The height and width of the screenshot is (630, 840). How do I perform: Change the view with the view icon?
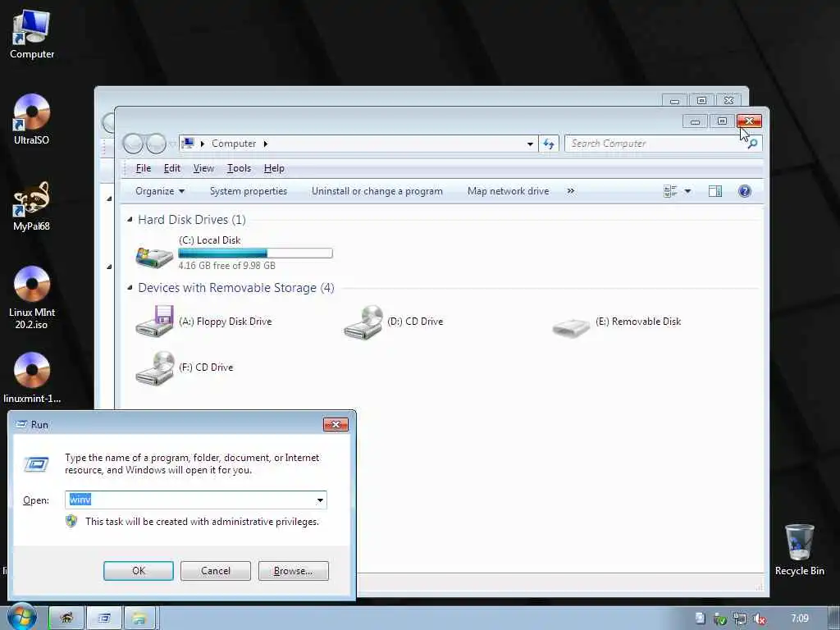click(x=669, y=191)
